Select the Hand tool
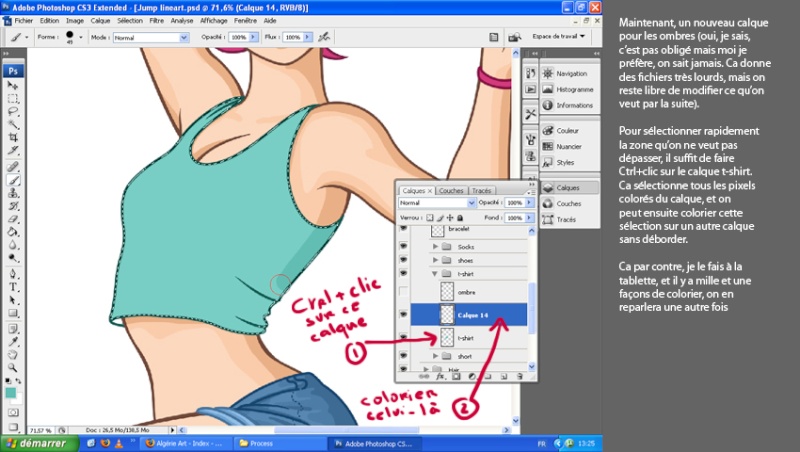Screen dimensions: 800x452 pos(13,355)
